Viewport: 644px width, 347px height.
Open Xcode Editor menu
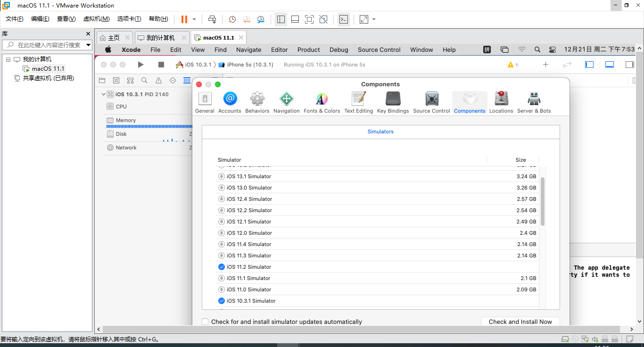(279, 50)
